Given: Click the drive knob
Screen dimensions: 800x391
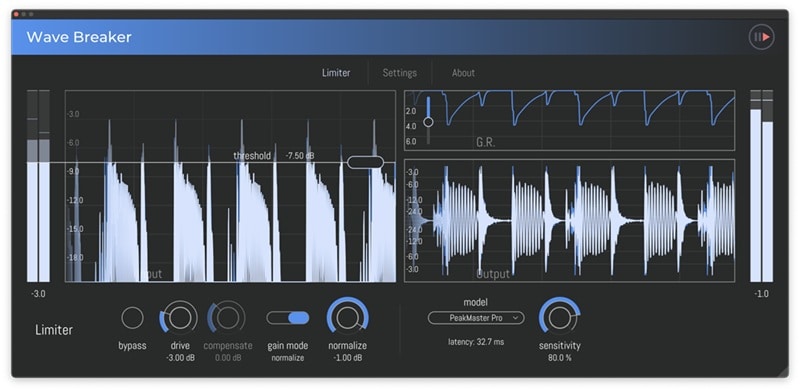Looking at the screenshot, I should pyautogui.click(x=179, y=317).
